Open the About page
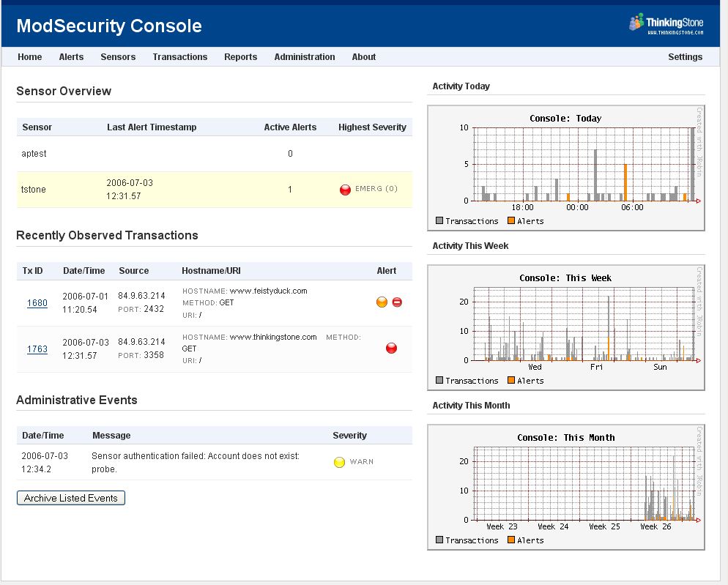The width and height of the screenshot is (728, 585). point(363,56)
